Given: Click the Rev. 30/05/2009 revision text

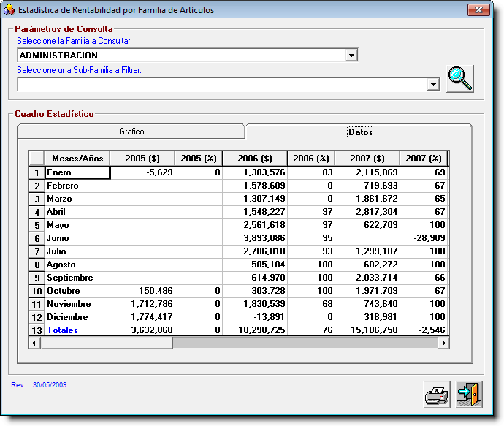Looking at the screenshot, I should [40, 385].
